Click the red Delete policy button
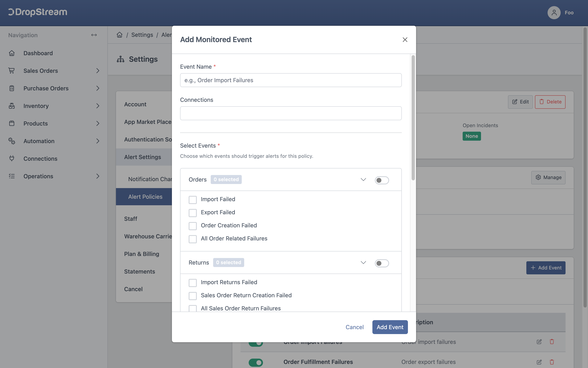This screenshot has width=588, height=368. tap(550, 102)
